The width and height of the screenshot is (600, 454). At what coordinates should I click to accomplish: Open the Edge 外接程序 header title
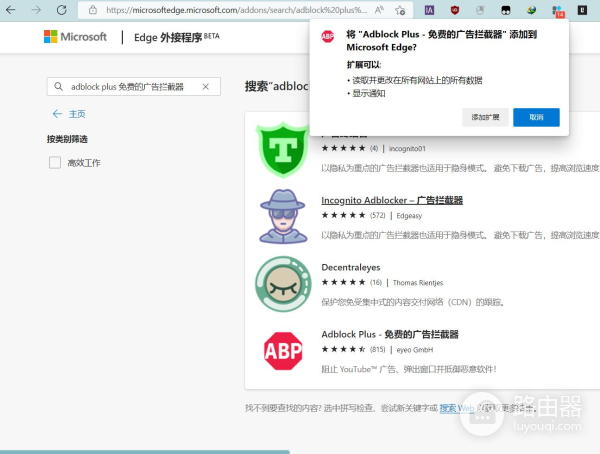tap(176, 37)
